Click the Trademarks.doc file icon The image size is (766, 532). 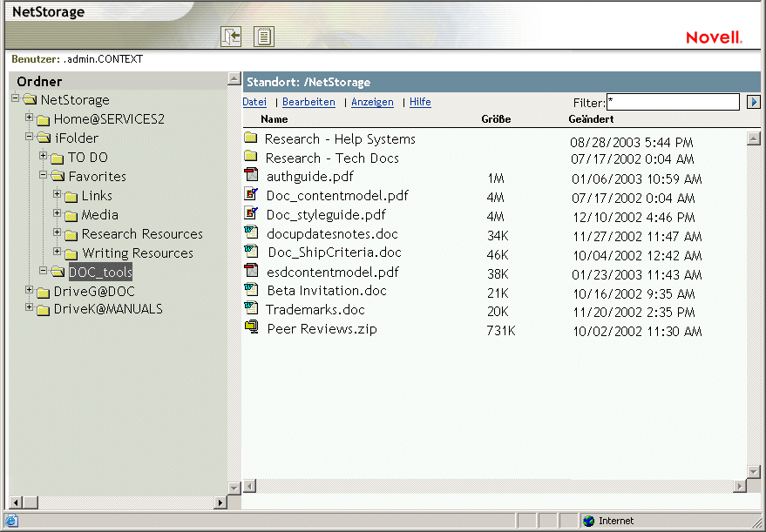[251, 307]
